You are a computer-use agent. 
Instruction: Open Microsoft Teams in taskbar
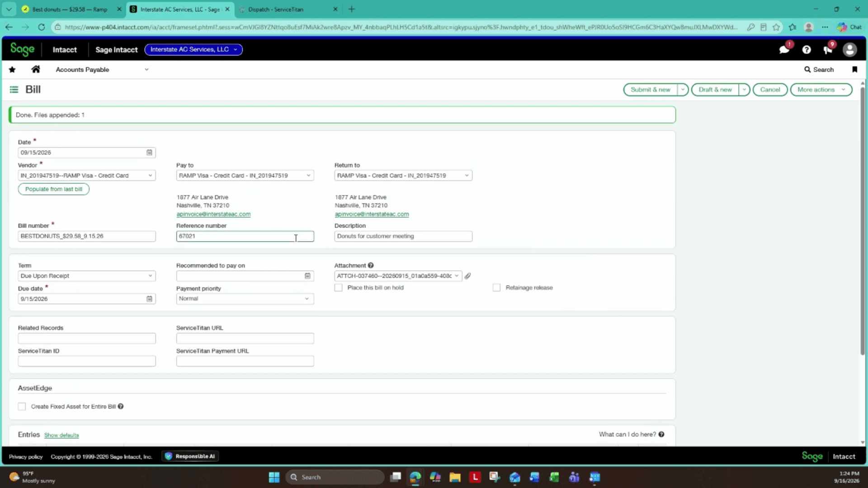[x=574, y=477]
